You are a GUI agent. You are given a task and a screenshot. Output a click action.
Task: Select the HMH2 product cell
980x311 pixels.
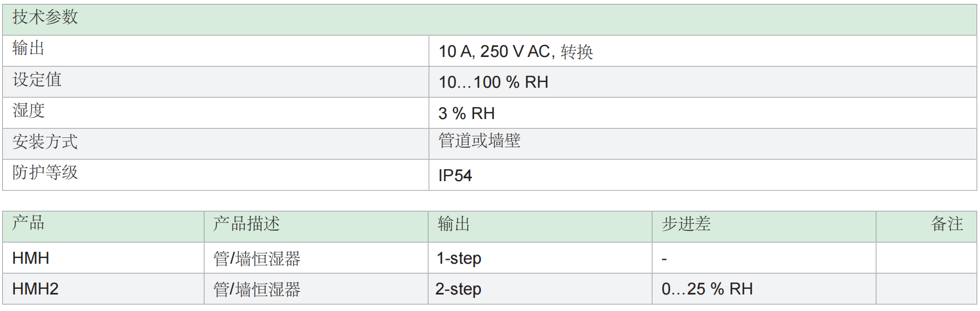pos(35,289)
